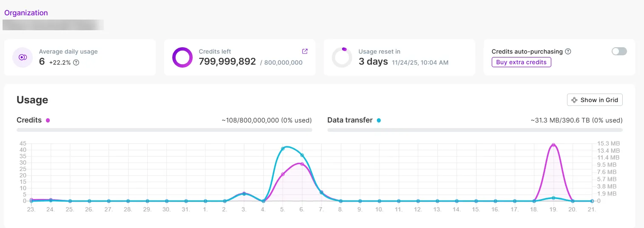Click the Usage section heading
Screen dimensions: 644x228
tap(32, 100)
